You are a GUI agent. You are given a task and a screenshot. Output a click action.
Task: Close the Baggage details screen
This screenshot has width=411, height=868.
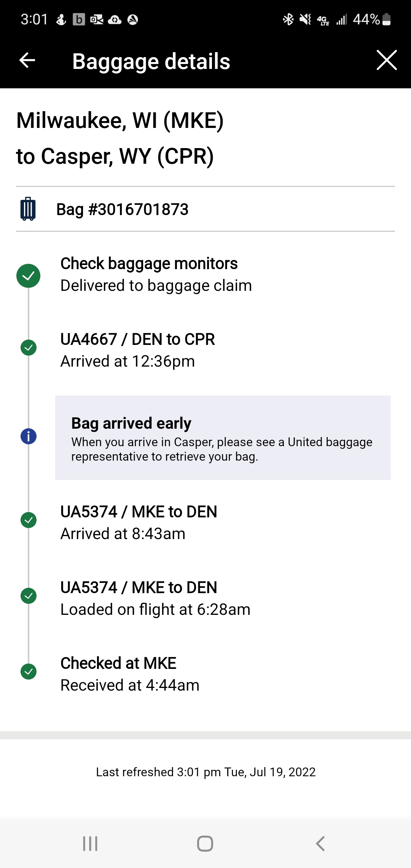[x=387, y=60]
